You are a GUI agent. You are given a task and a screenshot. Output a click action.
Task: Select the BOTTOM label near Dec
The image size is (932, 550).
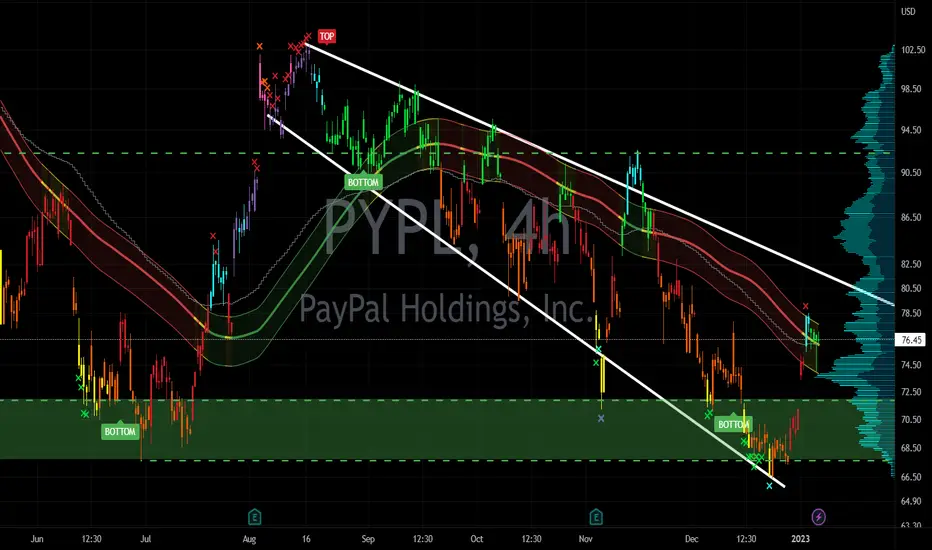point(733,424)
